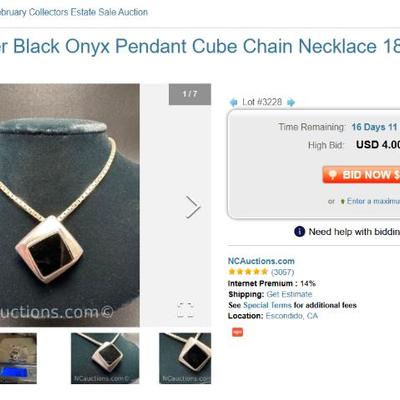
Task: Click the bidding help info icon
Action: click(x=299, y=231)
